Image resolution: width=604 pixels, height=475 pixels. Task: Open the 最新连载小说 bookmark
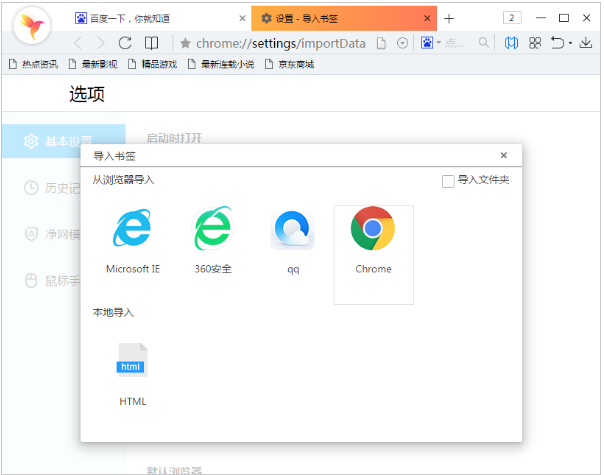point(221,64)
